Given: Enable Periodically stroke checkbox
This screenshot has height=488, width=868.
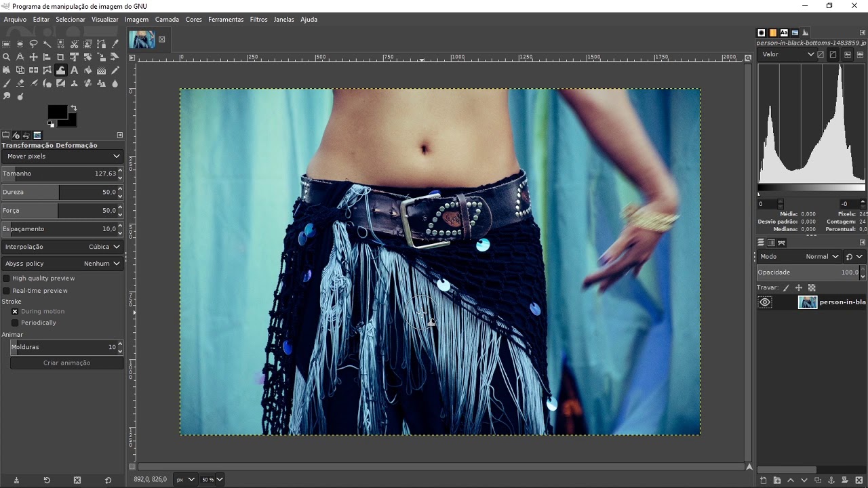Looking at the screenshot, I should coord(15,323).
